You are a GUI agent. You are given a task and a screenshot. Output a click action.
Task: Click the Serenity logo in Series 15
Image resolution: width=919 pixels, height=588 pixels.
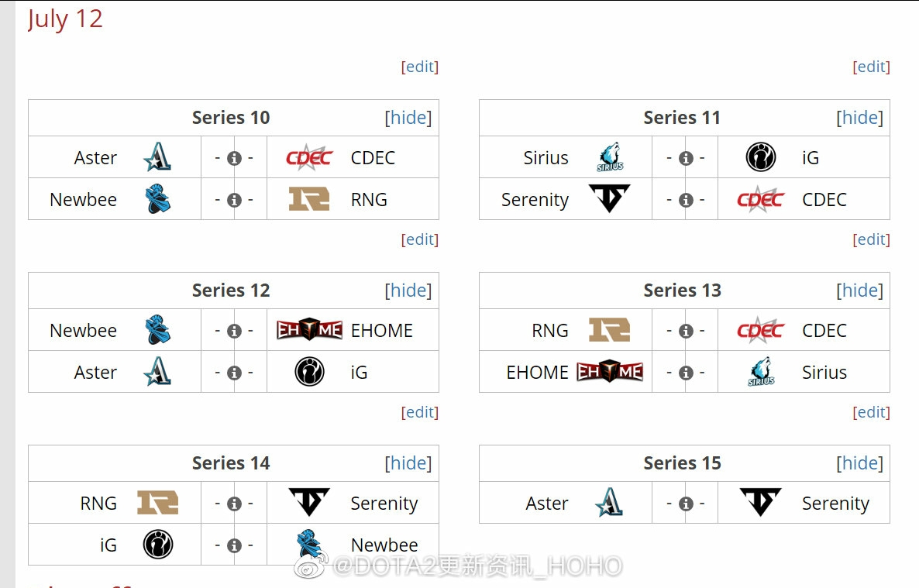coord(760,503)
